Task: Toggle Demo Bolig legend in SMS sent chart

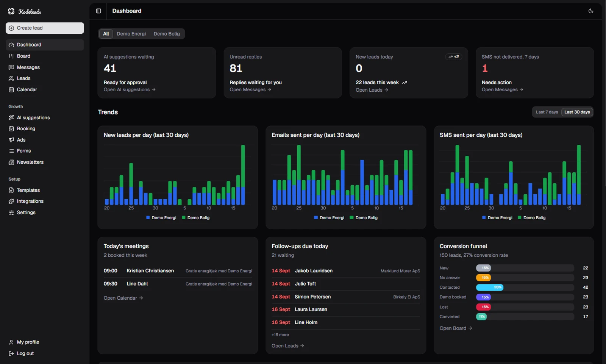Action: point(532,218)
